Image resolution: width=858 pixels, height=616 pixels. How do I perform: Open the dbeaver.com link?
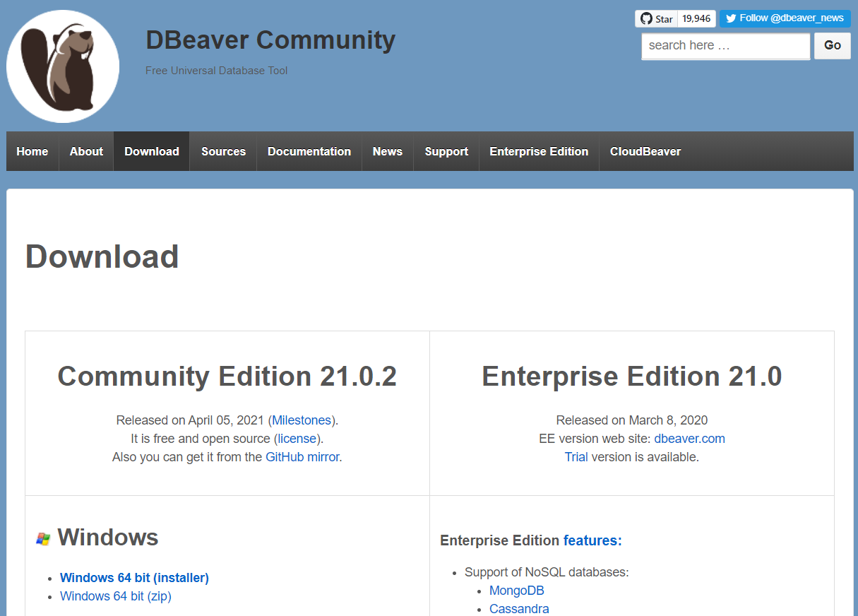coord(689,439)
